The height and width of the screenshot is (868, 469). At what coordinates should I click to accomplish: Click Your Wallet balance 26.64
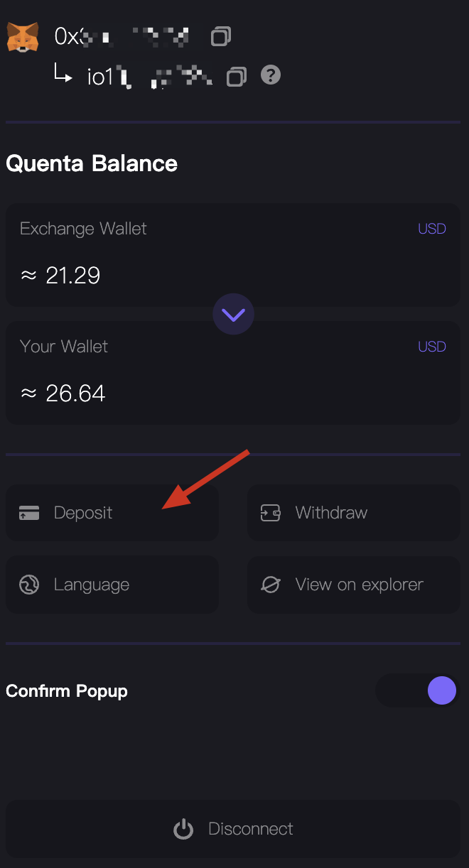click(75, 393)
